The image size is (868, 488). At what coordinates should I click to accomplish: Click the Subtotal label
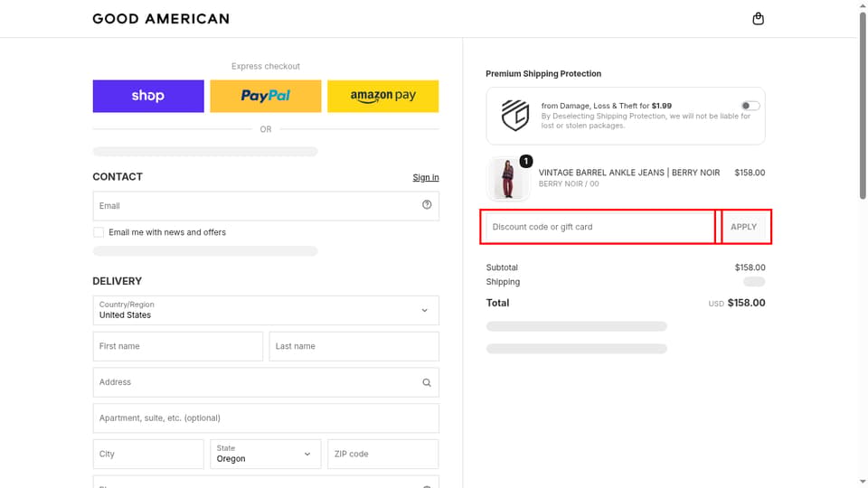502,267
